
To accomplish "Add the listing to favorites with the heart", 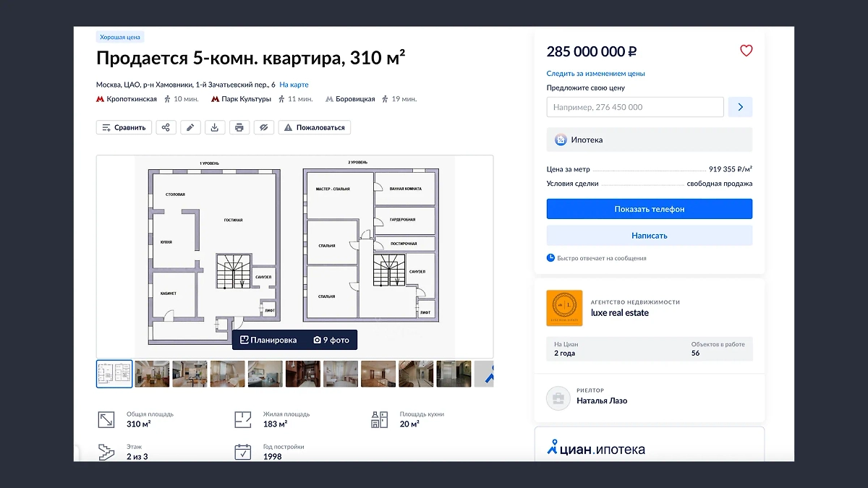I will pyautogui.click(x=746, y=51).
